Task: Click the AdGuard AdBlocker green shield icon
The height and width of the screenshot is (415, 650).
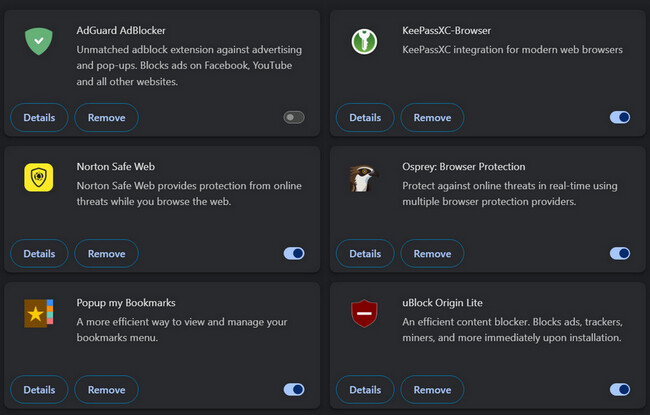Action: 38,41
